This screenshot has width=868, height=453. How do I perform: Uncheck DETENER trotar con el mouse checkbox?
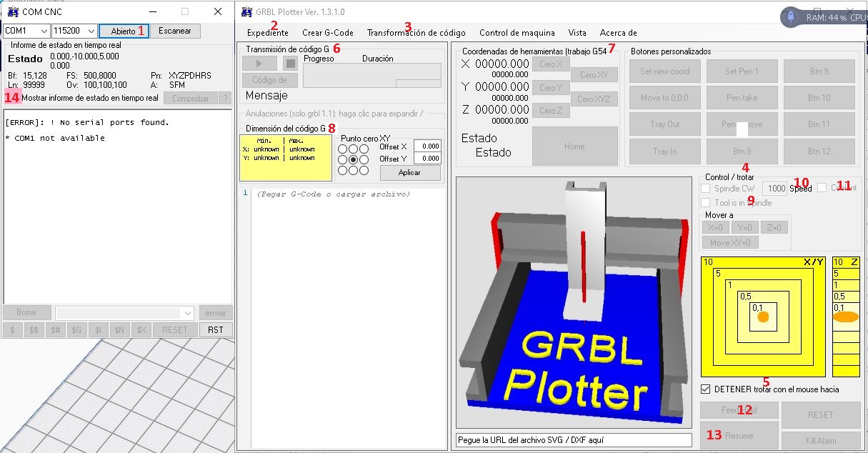pos(706,389)
